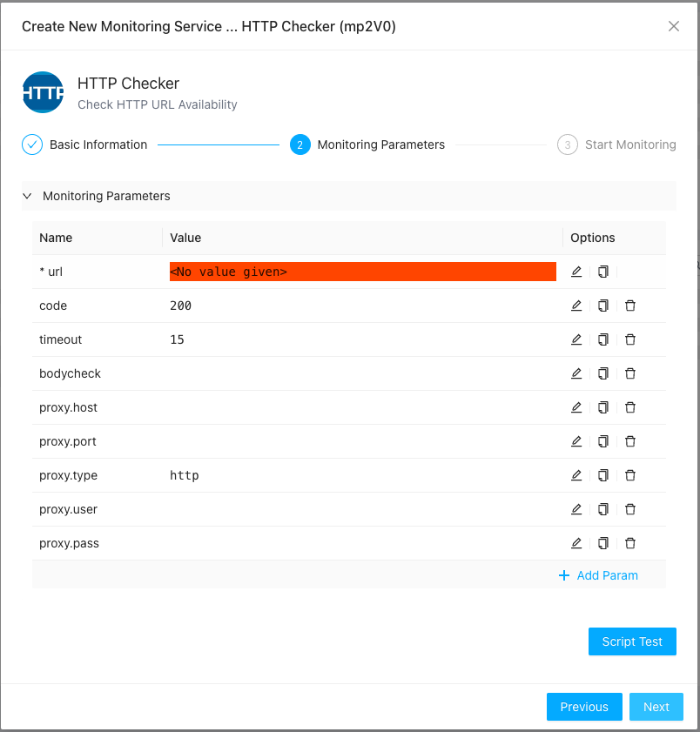The height and width of the screenshot is (732, 700).
Task: Click the highlighted url value field
Action: pos(362,272)
